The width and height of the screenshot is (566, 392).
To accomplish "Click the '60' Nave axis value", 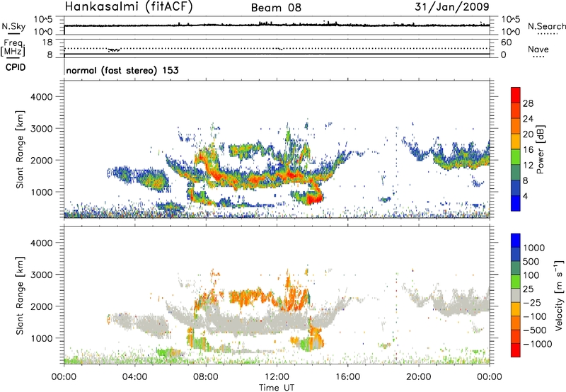I will 506,42.
